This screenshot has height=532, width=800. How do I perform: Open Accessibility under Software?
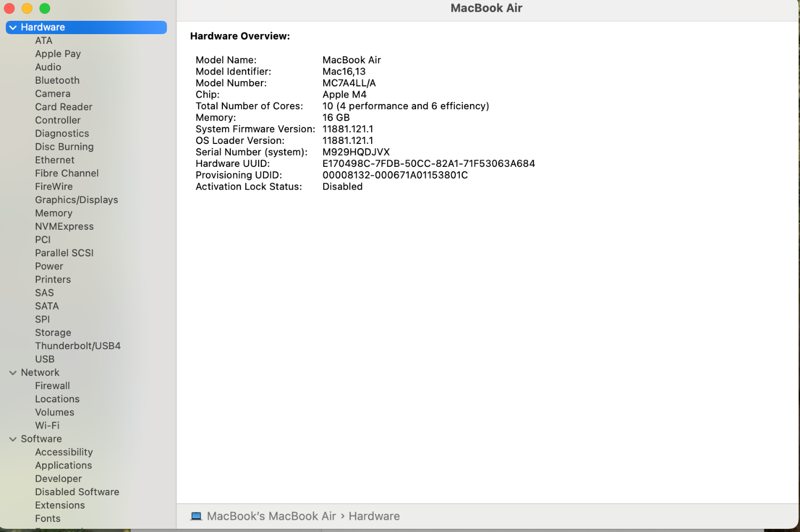[x=64, y=452]
